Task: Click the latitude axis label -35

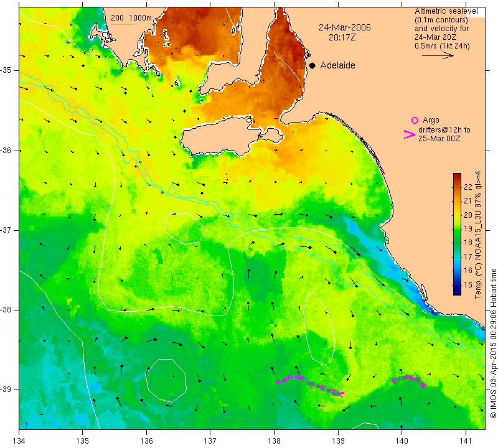Action: (x=6, y=70)
